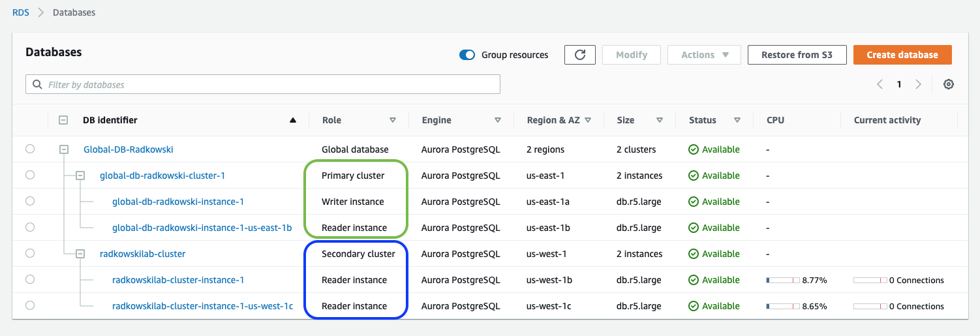Select radio for radkowskilab-cluster-instance-1
This screenshot has height=336, width=980.
point(30,280)
